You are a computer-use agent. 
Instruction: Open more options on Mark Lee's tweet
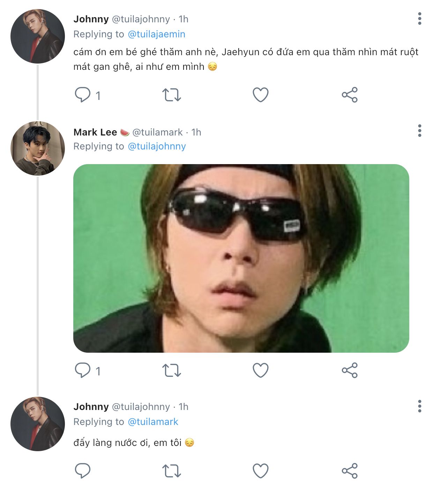pos(419,131)
